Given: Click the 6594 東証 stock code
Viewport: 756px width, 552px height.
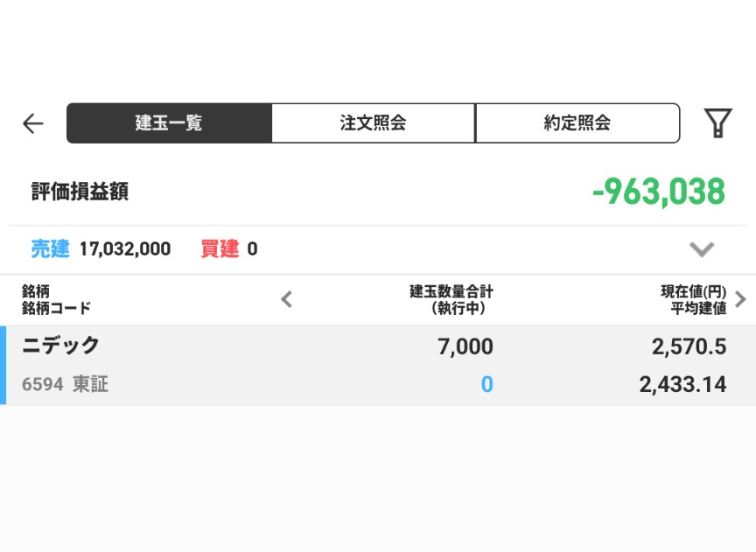Looking at the screenshot, I should [66, 384].
